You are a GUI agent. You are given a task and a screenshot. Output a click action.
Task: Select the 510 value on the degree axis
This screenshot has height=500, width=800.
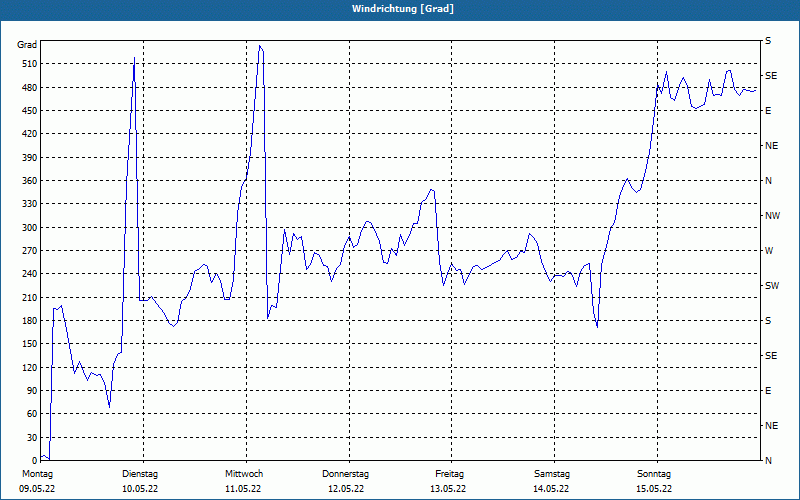[30, 64]
